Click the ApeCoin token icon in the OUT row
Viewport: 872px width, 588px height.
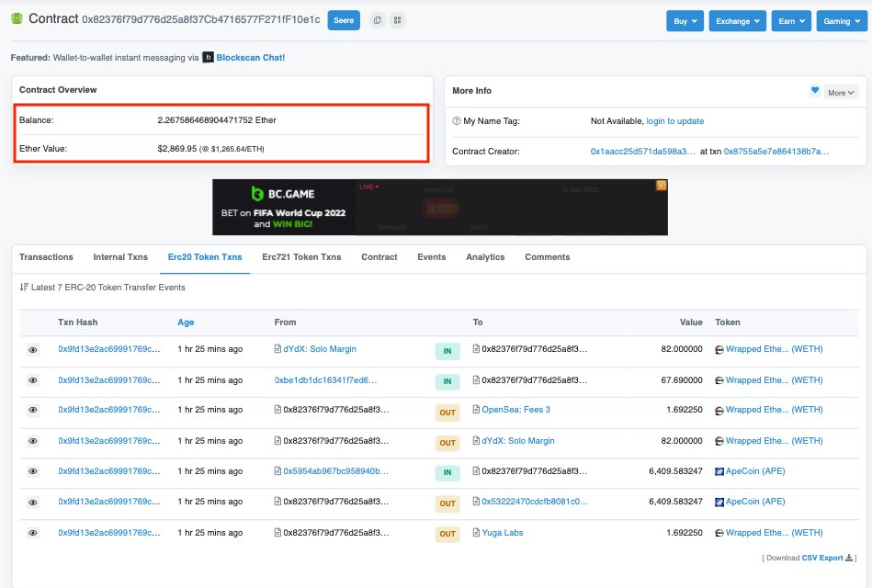tap(719, 503)
